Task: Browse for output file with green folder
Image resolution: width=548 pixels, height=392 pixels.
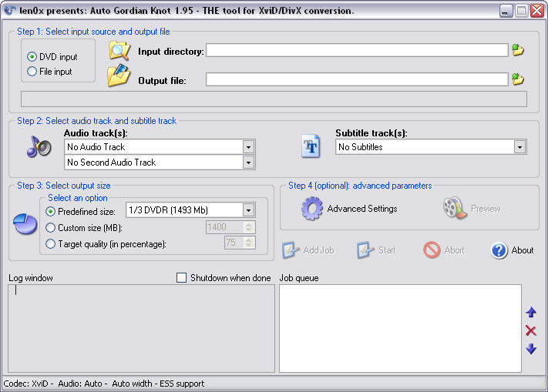Action: [x=518, y=79]
